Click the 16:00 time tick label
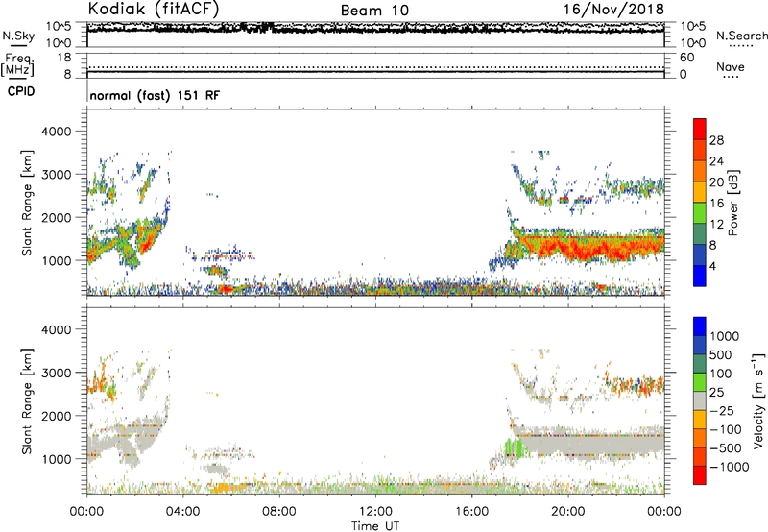This screenshot has height=532, width=768. click(x=471, y=512)
